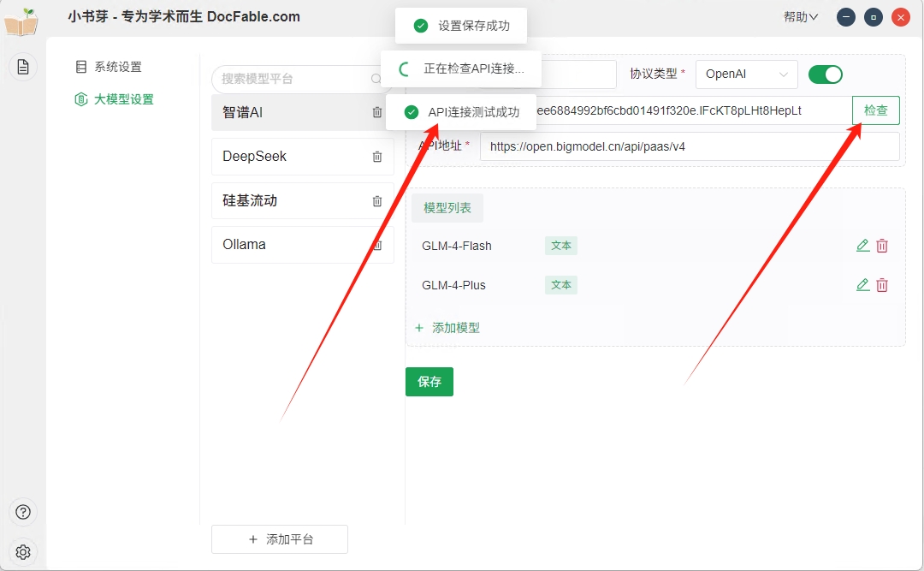Click the 检查 API button
Screen dimensions: 924x571
[x=875, y=110]
